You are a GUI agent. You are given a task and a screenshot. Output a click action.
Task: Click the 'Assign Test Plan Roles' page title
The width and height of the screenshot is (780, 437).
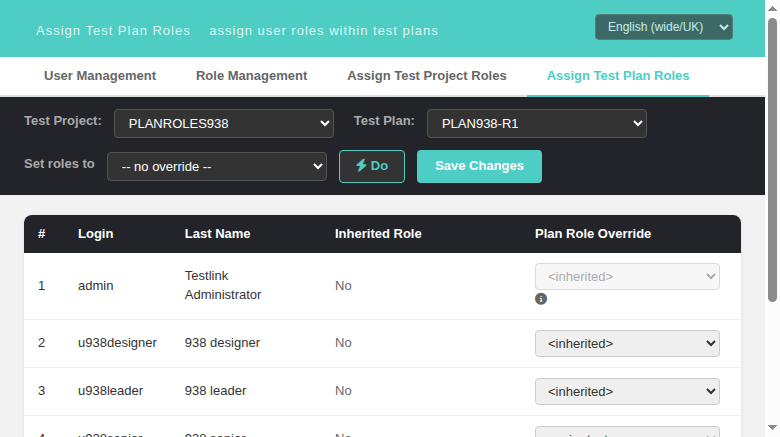(113, 31)
